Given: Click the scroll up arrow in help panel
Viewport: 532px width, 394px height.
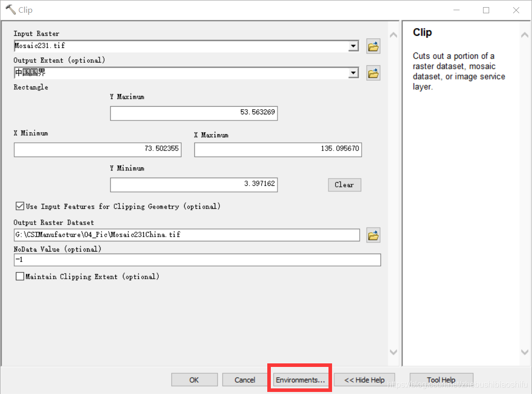Looking at the screenshot, I should 524,35.
